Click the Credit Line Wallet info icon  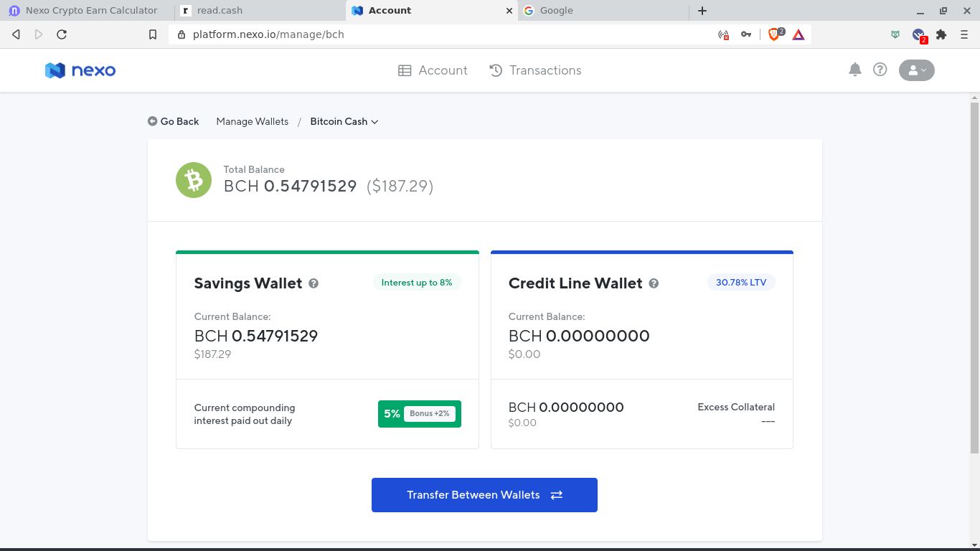[654, 283]
